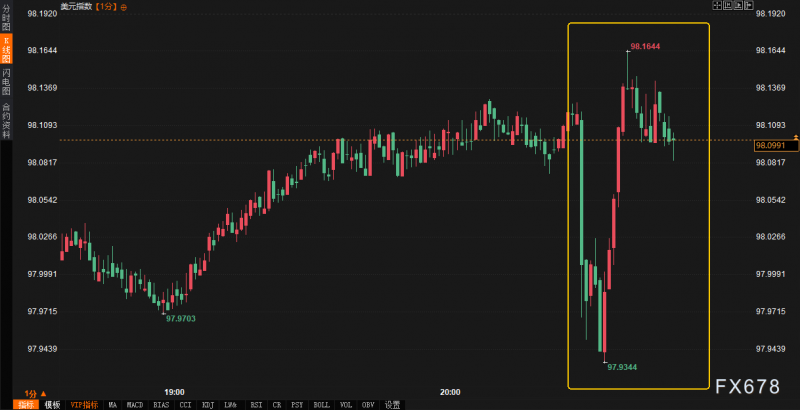Select the 指标 tab at bottom

coord(25,405)
